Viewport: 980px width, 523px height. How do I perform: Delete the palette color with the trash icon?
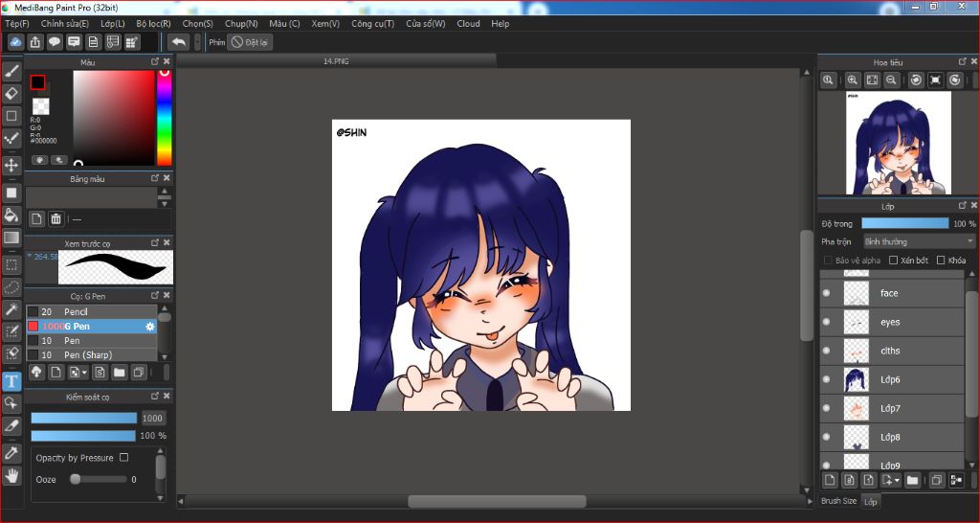tap(56, 219)
